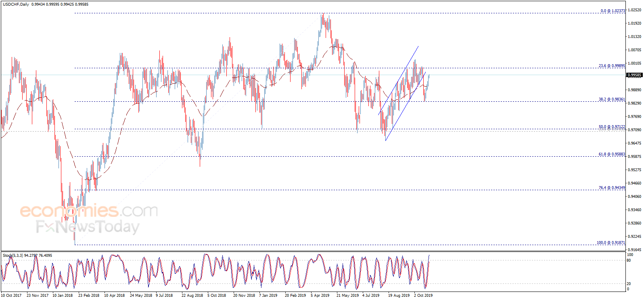This screenshot has height=300, width=644.
Task: Click the 10 Oct 2017 date label
Action: tap(11, 296)
